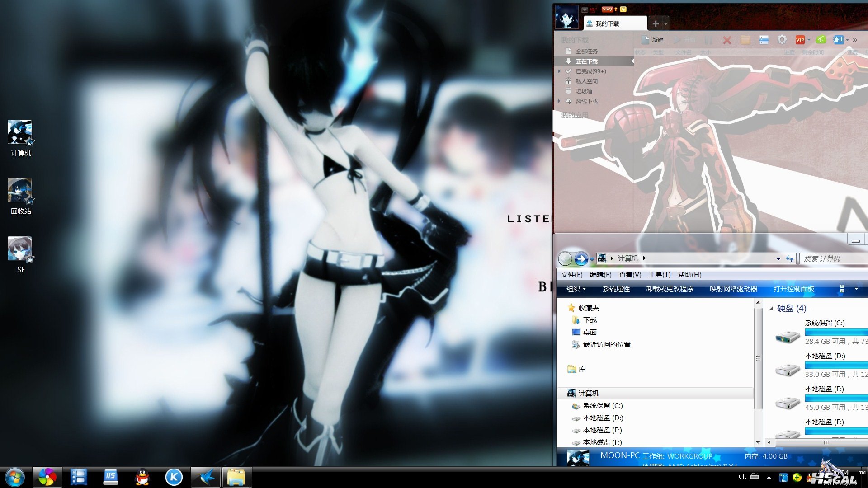Open the Explorer recent pages dropdown arrow
Viewport: 868px width, 488px height.
[592, 259]
